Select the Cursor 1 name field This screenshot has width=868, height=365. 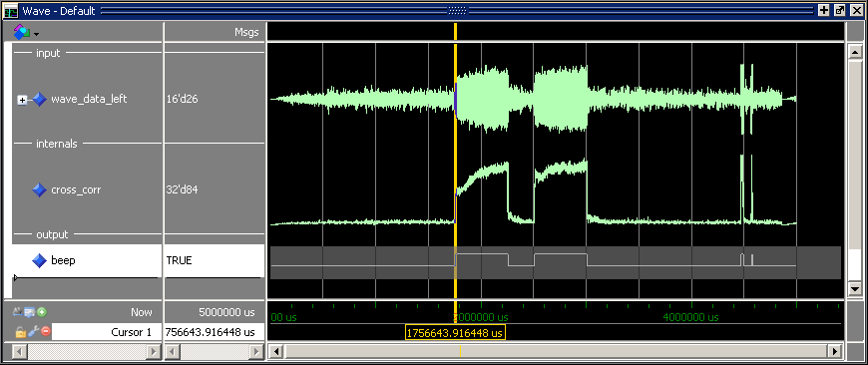click(107, 332)
